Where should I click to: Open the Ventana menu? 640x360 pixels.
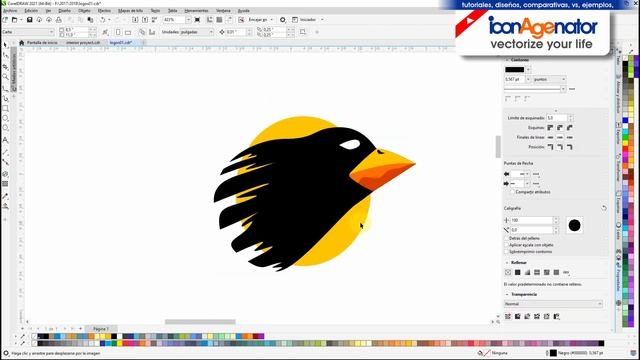point(223,11)
